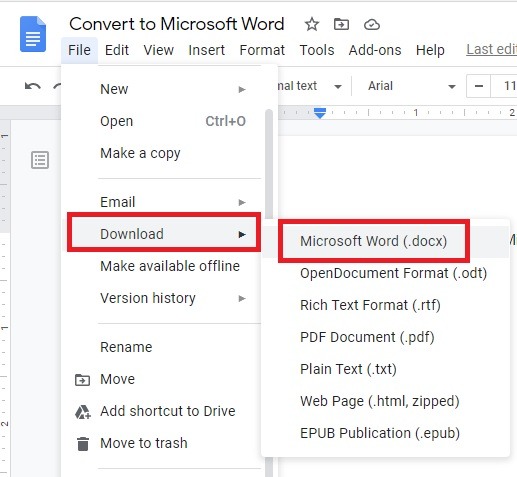Download as PDF Document (.pdf)

tap(385, 337)
